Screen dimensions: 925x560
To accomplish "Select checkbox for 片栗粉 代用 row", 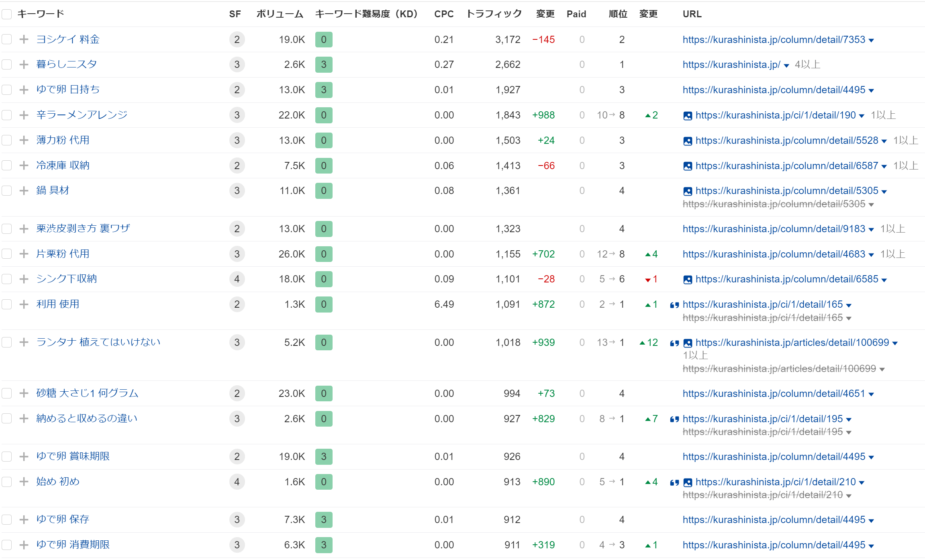I will pyautogui.click(x=7, y=254).
